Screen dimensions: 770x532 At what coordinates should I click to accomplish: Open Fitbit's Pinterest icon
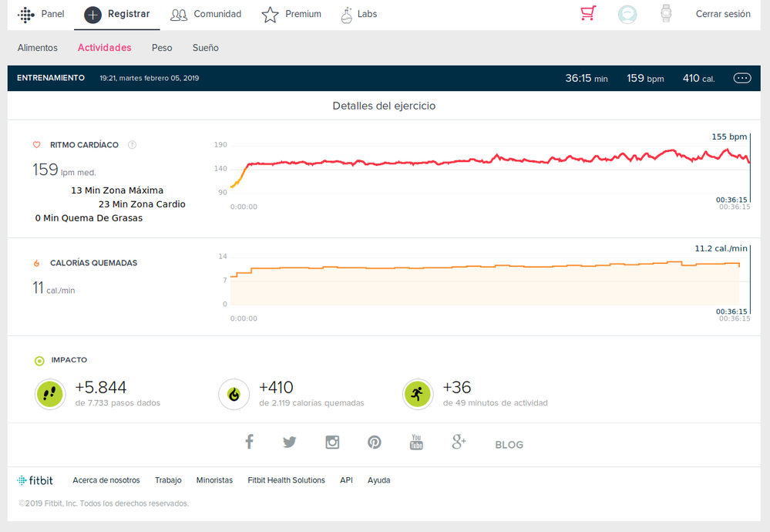click(x=374, y=443)
